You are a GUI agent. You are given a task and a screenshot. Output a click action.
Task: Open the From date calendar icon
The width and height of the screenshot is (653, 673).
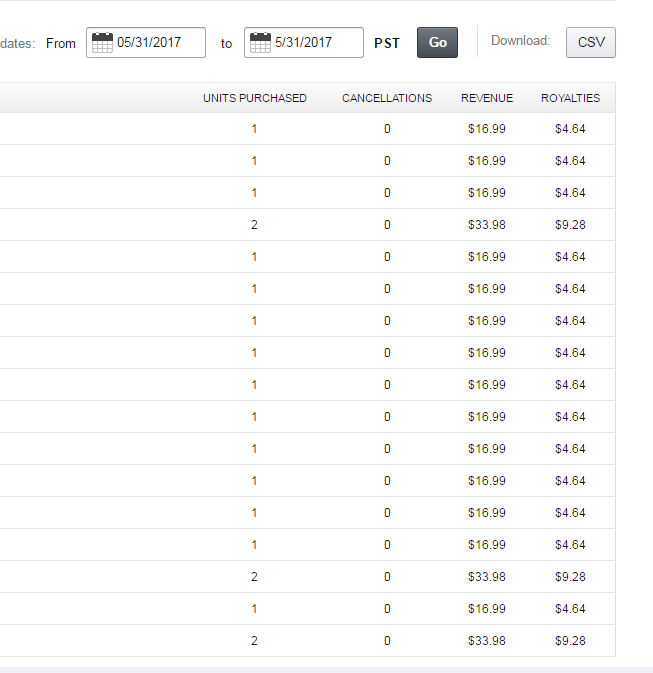pos(102,42)
